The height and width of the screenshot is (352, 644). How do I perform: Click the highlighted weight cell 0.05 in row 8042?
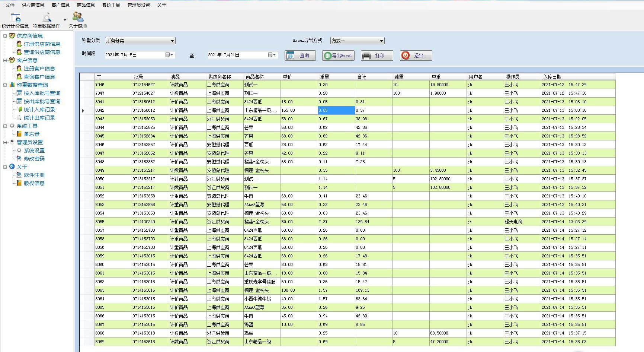point(336,111)
